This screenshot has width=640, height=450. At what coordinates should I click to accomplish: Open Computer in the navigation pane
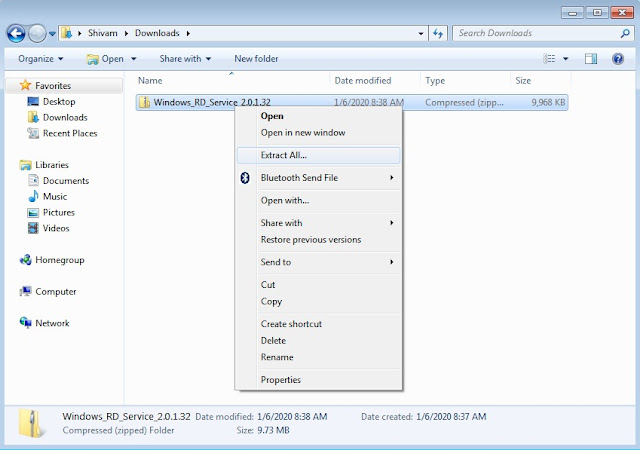(x=56, y=292)
